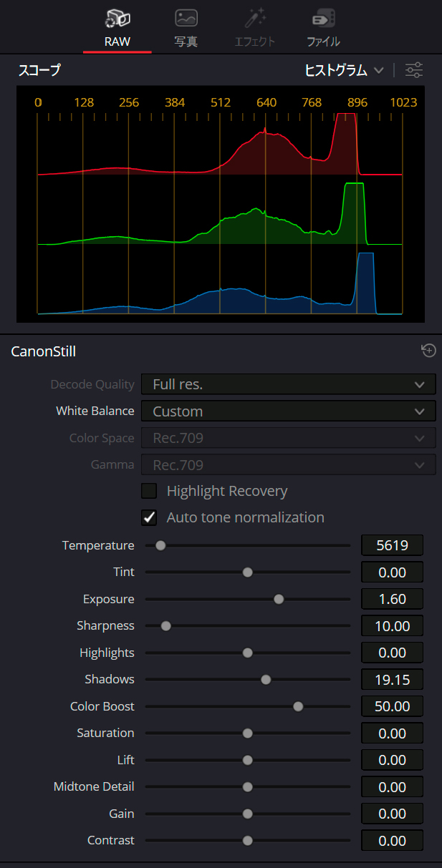Click the Temperature value field showing 5619

392,545
